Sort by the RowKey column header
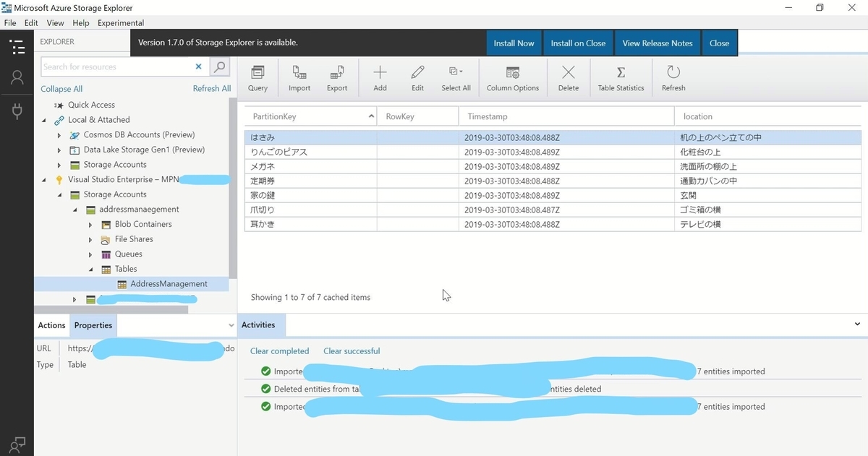Screen dimensions: 868x456 coord(417,116)
